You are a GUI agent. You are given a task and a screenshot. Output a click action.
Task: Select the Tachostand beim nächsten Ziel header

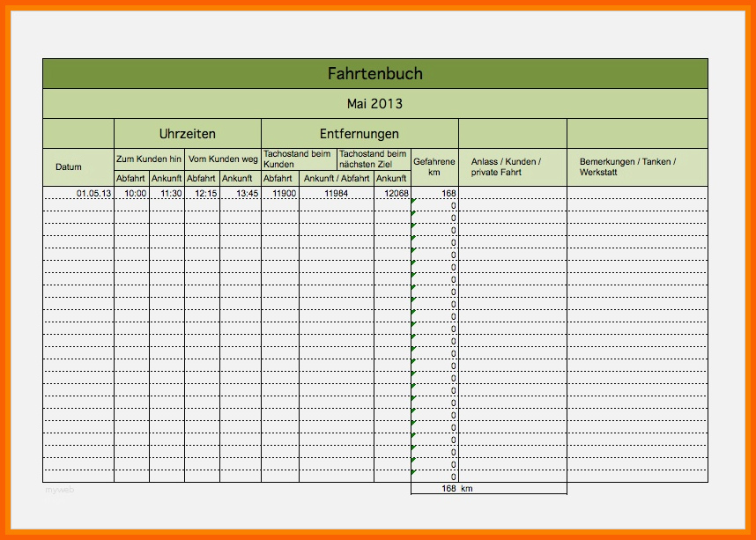coord(374,159)
